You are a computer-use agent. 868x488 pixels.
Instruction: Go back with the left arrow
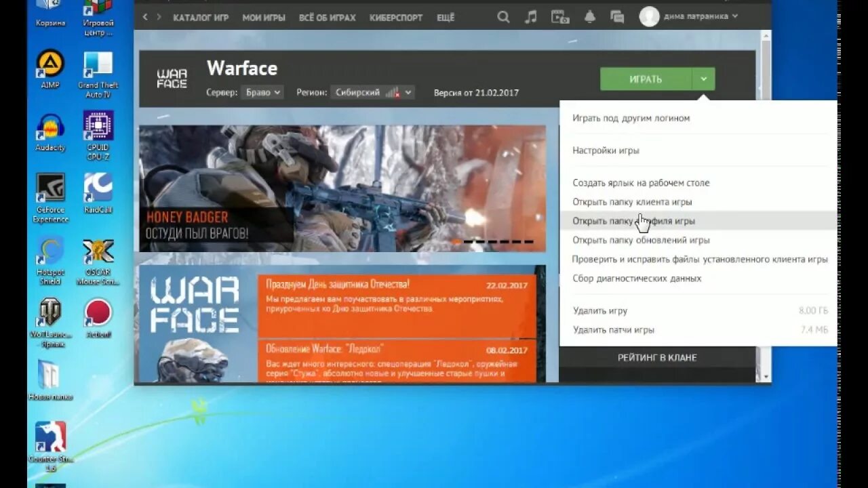pos(145,17)
